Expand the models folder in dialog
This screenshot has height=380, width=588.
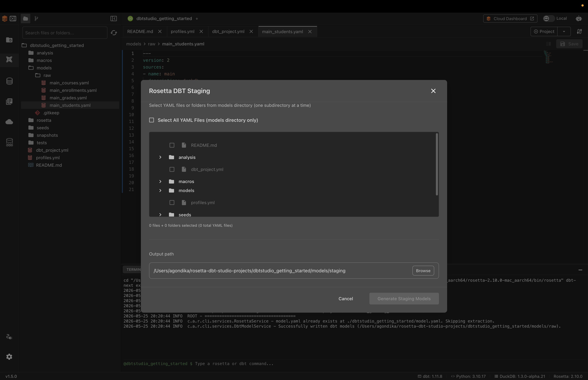click(160, 191)
